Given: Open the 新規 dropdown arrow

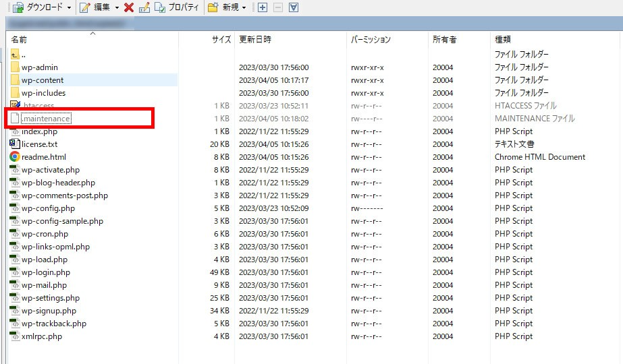Looking at the screenshot, I should (244, 7).
